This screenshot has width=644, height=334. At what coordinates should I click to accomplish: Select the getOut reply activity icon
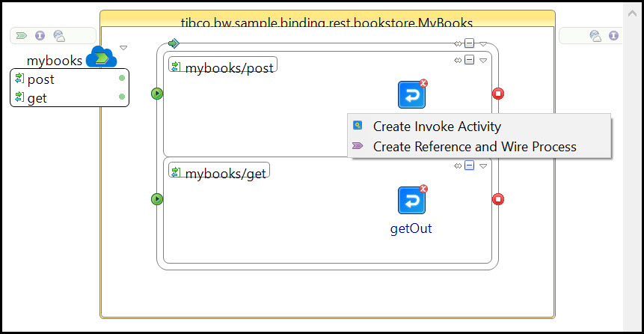[411, 200]
